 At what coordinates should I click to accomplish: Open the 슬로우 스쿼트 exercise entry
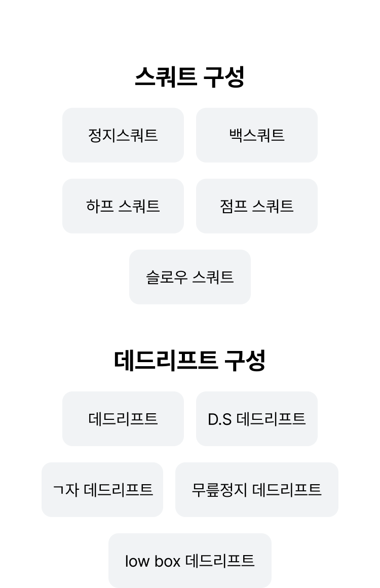190,277
